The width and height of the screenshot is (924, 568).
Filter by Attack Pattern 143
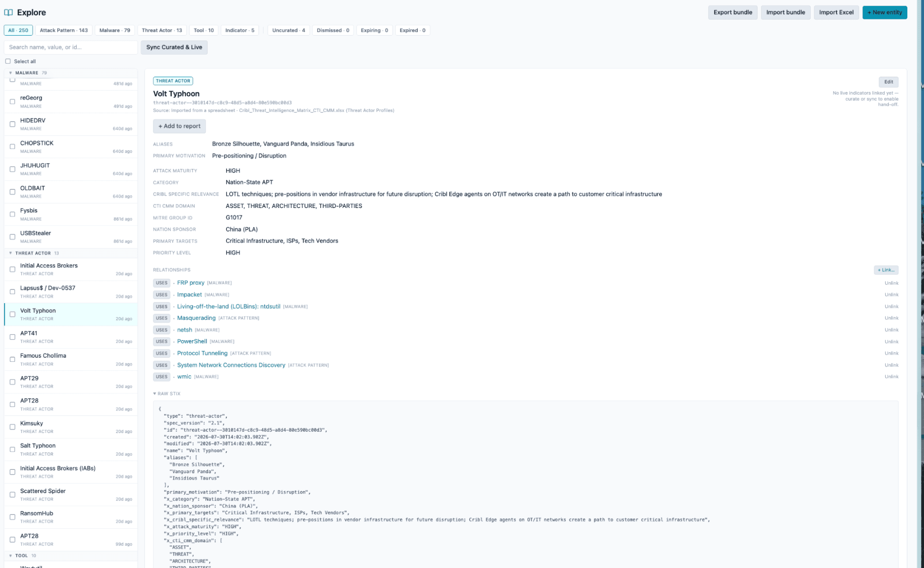(x=64, y=31)
